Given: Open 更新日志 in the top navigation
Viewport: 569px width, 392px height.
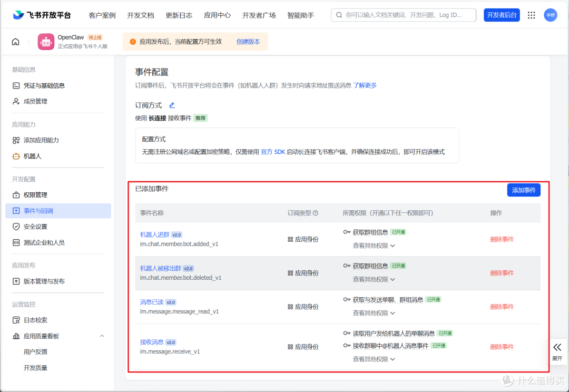Looking at the screenshot, I should pyautogui.click(x=179, y=15).
